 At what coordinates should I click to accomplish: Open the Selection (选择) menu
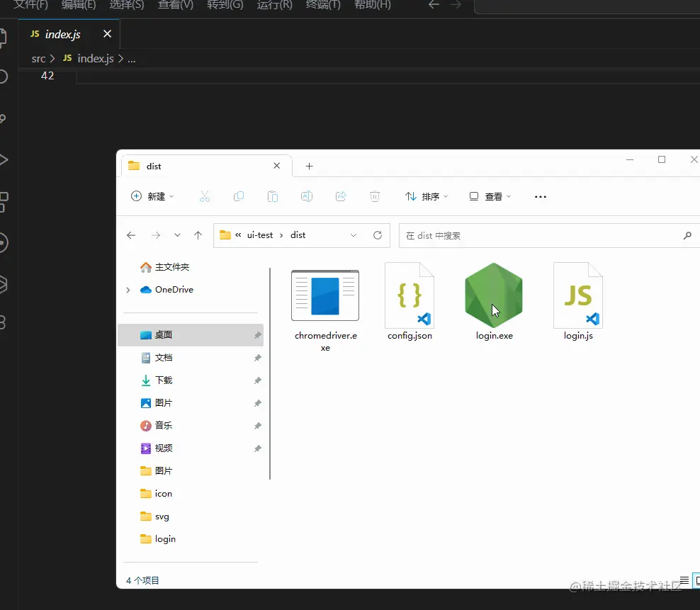point(127,5)
